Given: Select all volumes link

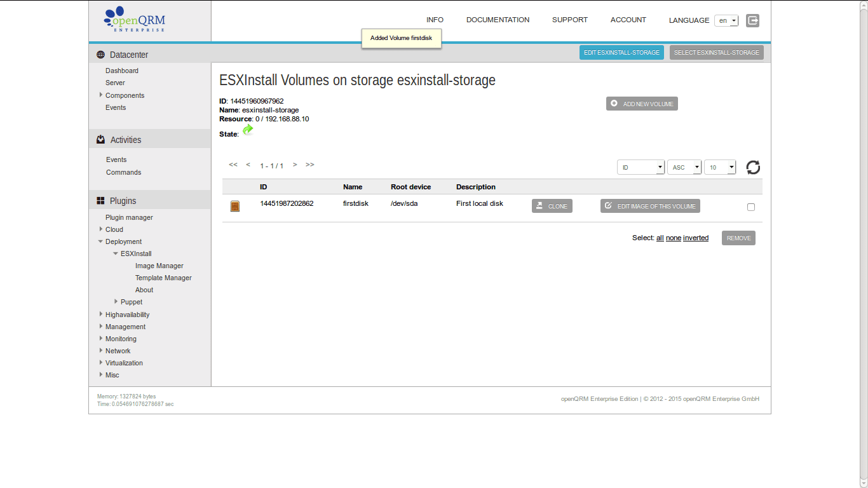Looking at the screenshot, I should 660,238.
